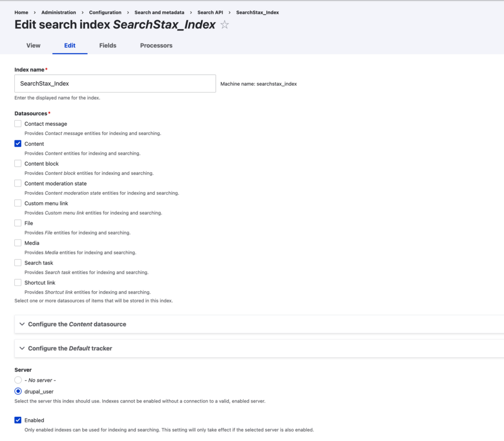Viewport: 504px width, 441px height.
Task: Click the Search task label text
Action: point(38,263)
